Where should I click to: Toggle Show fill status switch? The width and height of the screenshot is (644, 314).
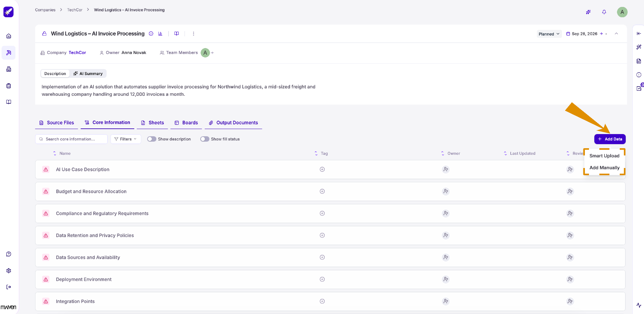coord(205,139)
